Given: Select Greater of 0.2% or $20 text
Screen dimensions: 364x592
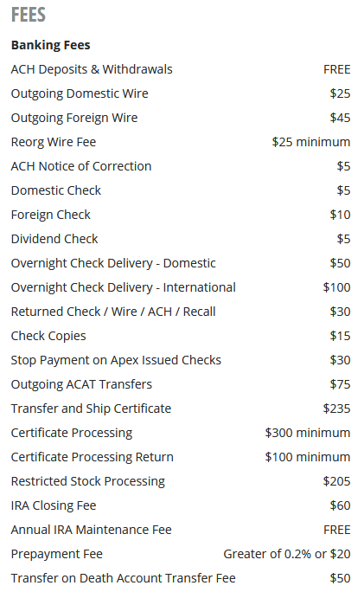Looking at the screenshot, I should pos(287,554).
